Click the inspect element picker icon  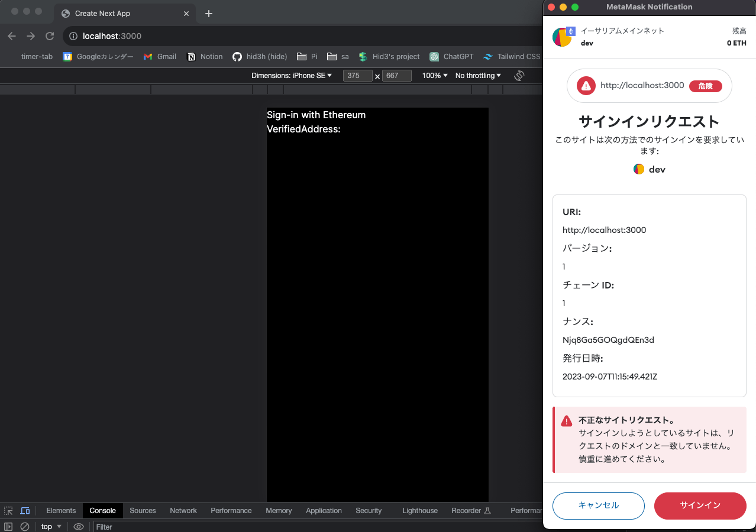point(8,511)
